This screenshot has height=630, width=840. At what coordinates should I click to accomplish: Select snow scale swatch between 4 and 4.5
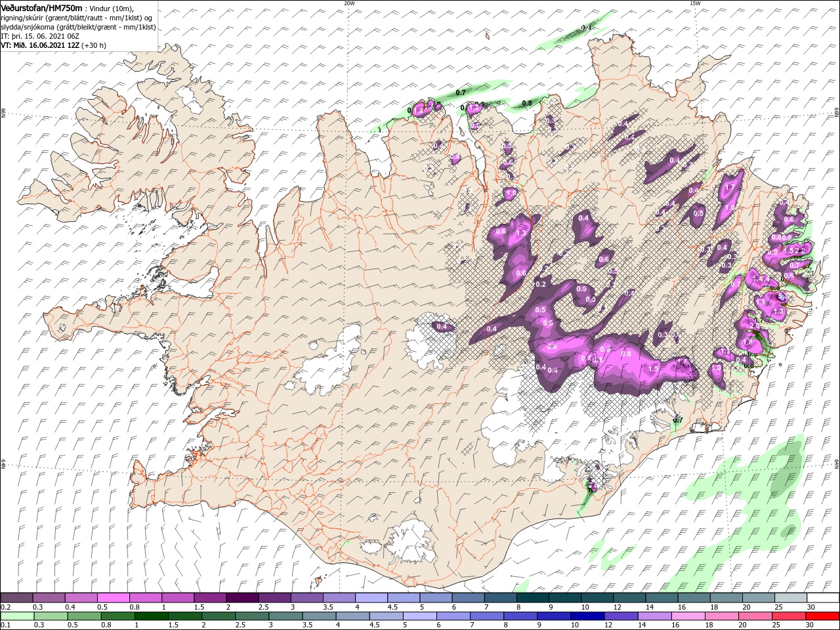[x=371, y=598]
